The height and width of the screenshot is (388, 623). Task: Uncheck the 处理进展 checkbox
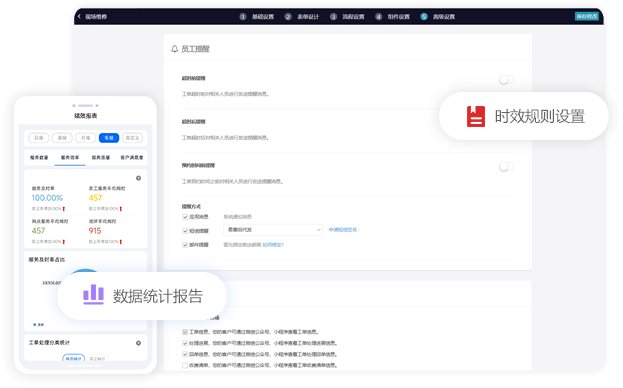185,343
